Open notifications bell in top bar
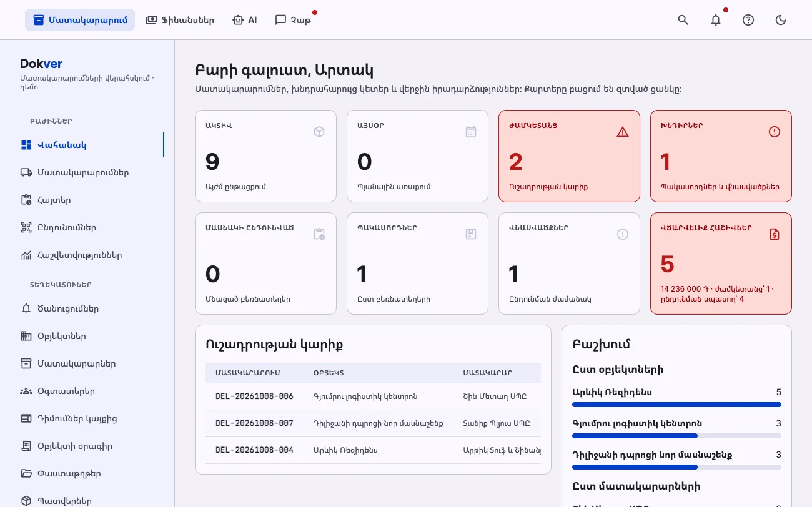This screenshot has width=812, height=507. [716, 20]
